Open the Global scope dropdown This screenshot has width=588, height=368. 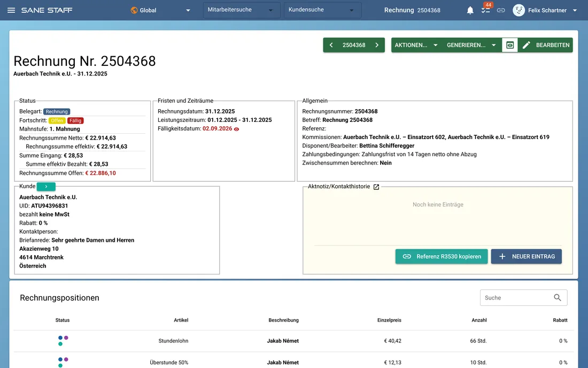tap(160, 10)
